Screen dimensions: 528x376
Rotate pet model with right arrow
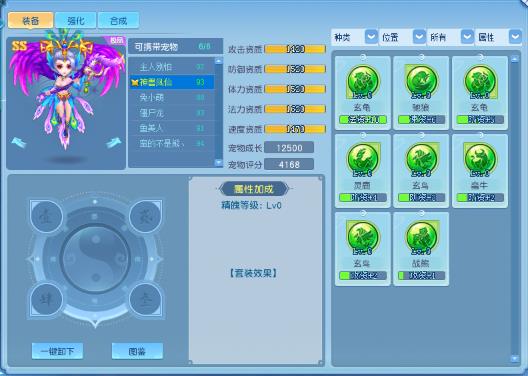click(113, 143)
